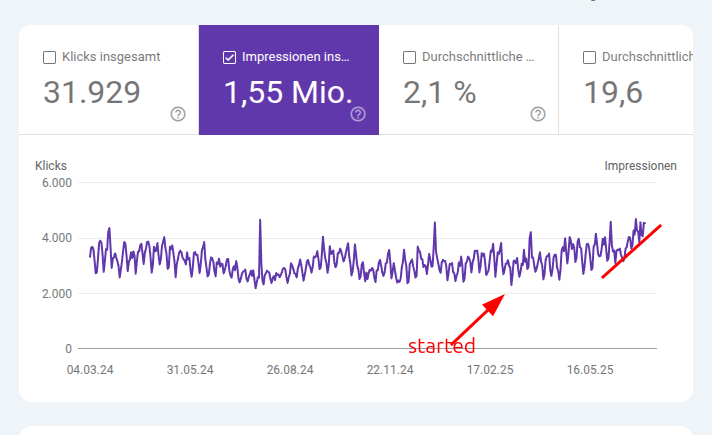Enable the Klicks insgesamt checkbox
712x435 pixels.
49,58
